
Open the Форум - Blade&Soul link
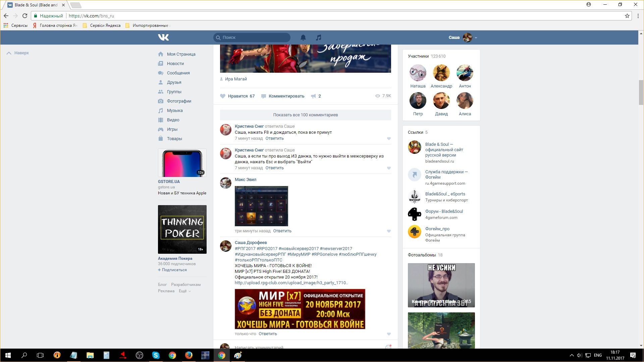(443, 211)
